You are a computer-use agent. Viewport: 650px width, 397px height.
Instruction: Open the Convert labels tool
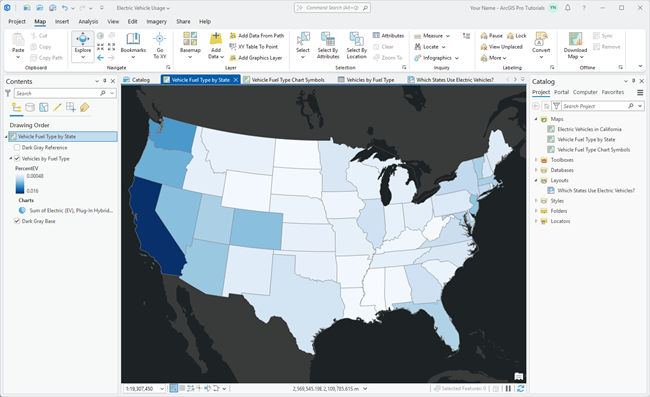point(541,46)
